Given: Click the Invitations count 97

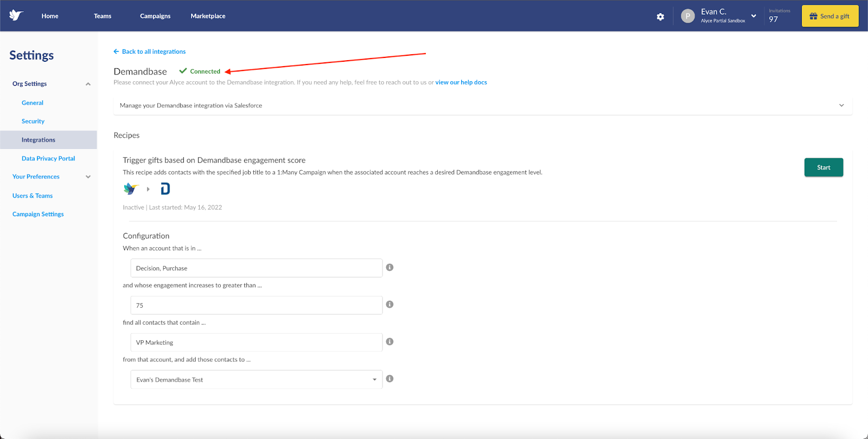Looking at the screenshot, I should tap(774, 20).
